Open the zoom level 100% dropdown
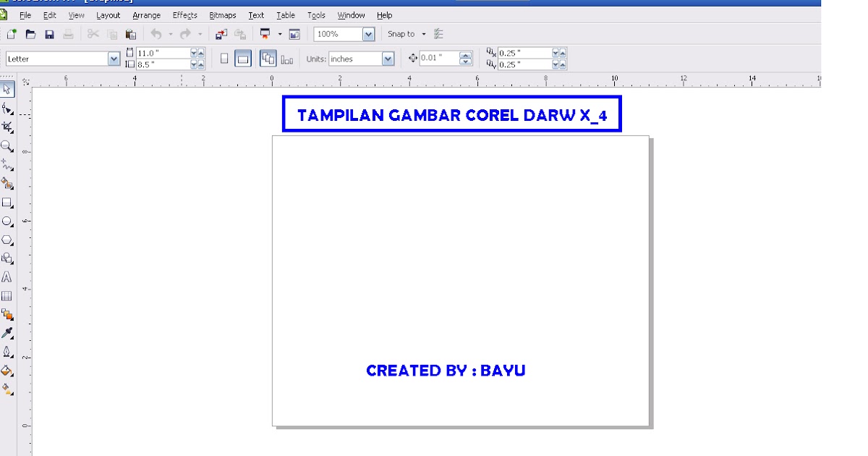Image resolution: width=868 pixels, height=456 pixels. tap(368, 34)
